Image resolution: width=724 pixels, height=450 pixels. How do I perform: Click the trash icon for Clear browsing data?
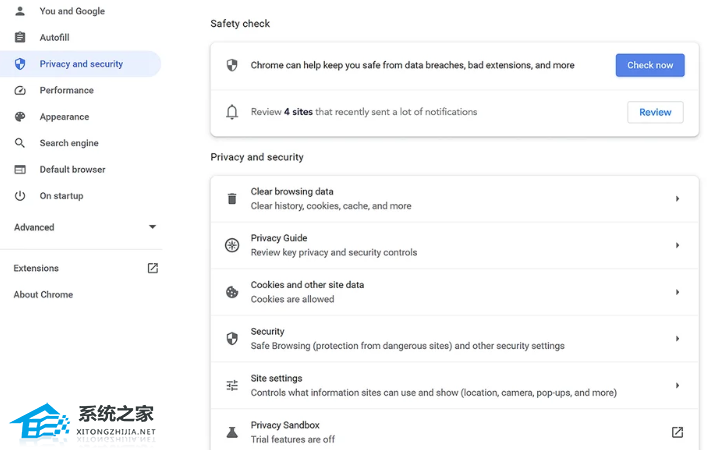click(x=232, y=199)
